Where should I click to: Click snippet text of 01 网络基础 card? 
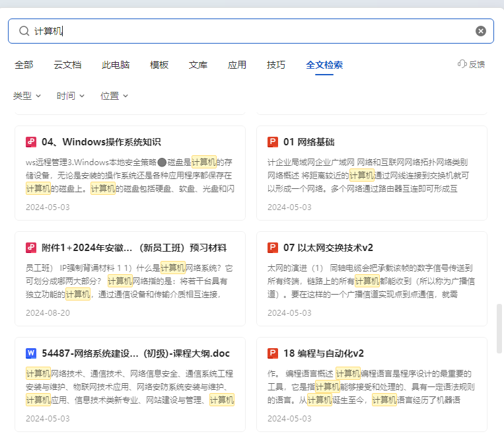368,175
